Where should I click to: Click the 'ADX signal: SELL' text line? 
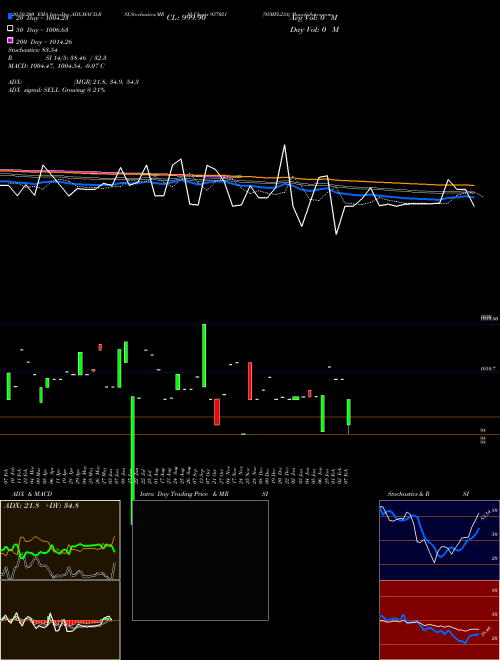[56, 90]
